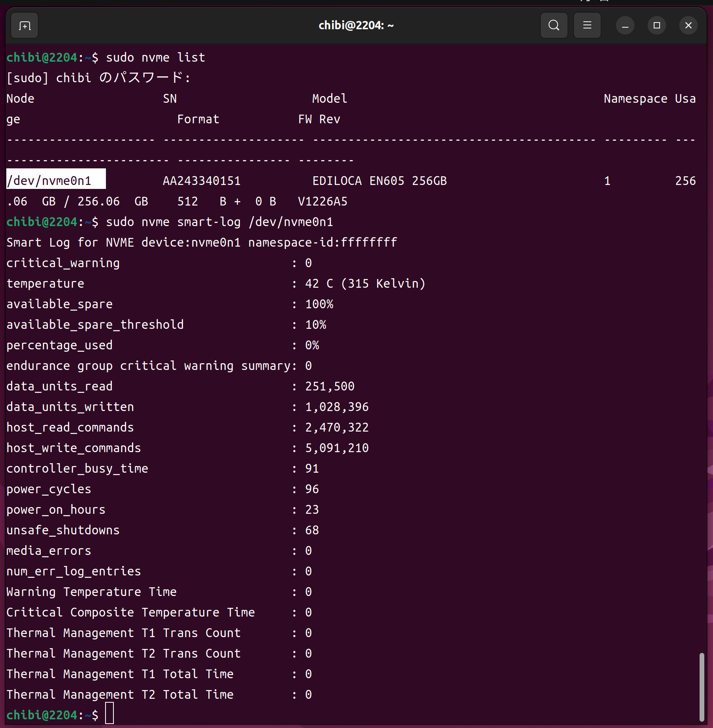Close the chibi@2204 terminal window

tap(688, 26)
